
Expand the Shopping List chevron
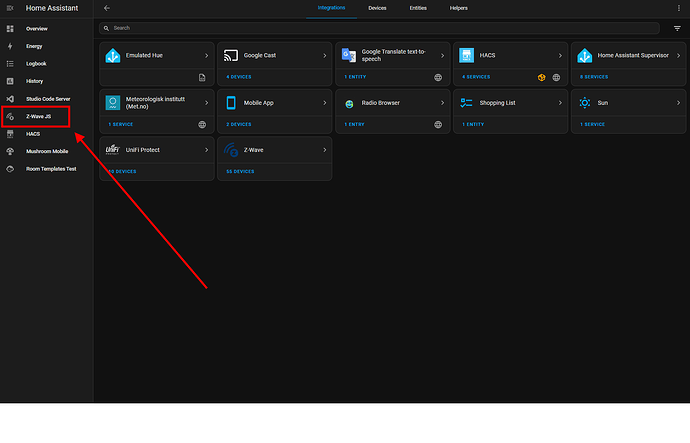pos(560,103)
